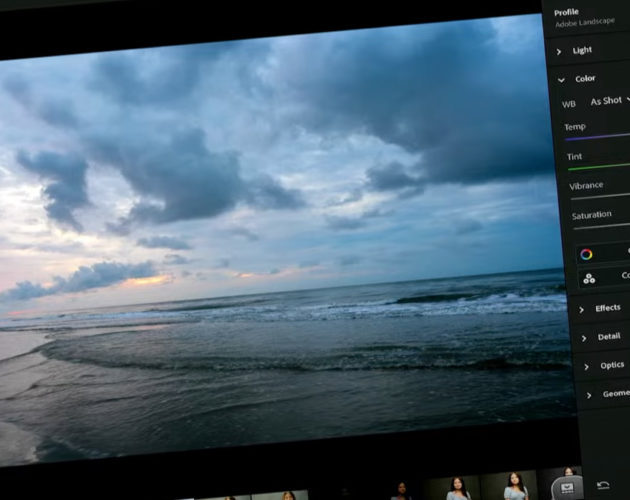The width and height of the screenshot is (630, 500).
Task: Expand the Optics panel
Action: (605, 366)
